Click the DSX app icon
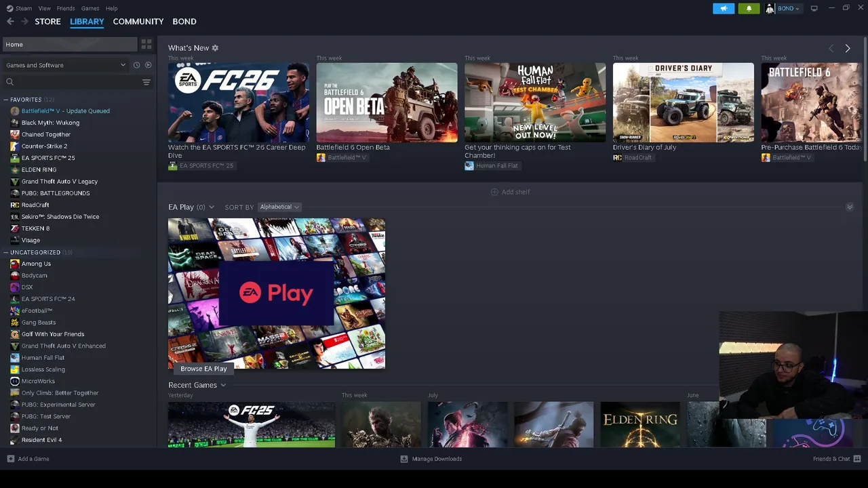The image size is (868, 488). tap(15, 287)
